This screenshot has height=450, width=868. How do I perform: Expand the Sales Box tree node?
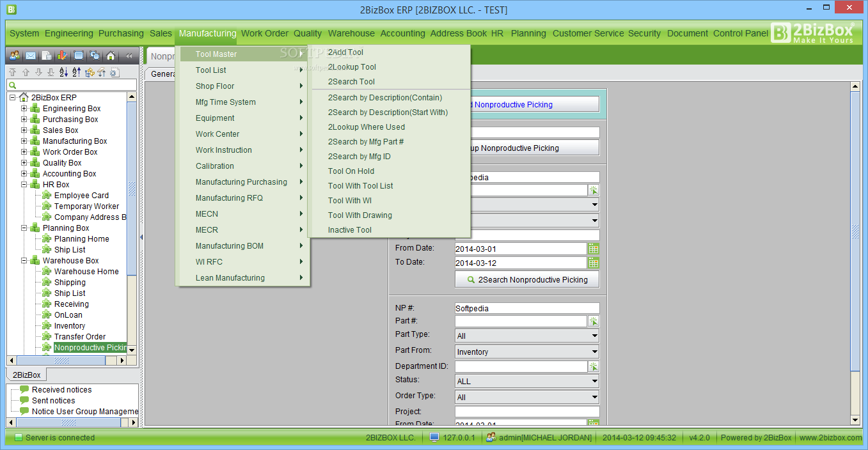[x=24, y=130]
